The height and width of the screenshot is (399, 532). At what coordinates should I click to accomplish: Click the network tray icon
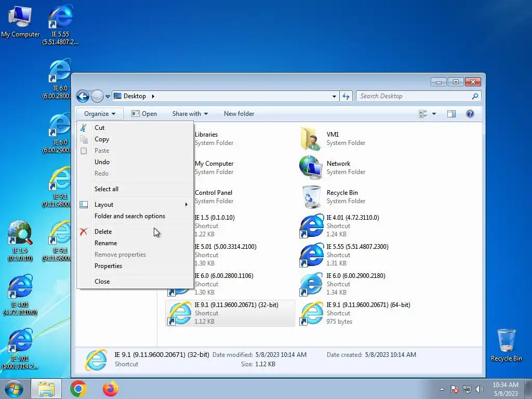point(467,389)
